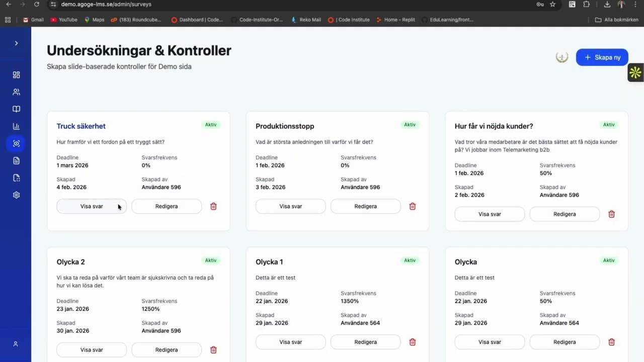Click the laurel emblem icon beside Skapa ny
The width and height of the screenshot is (644, 362).
(x=562, y=57)
